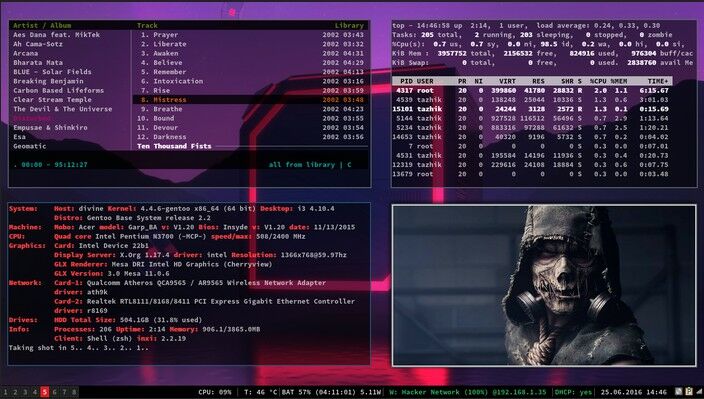This screenshot has width=704, height=399.
Task: Click the root process 4317 row
Action: (532, 90)
